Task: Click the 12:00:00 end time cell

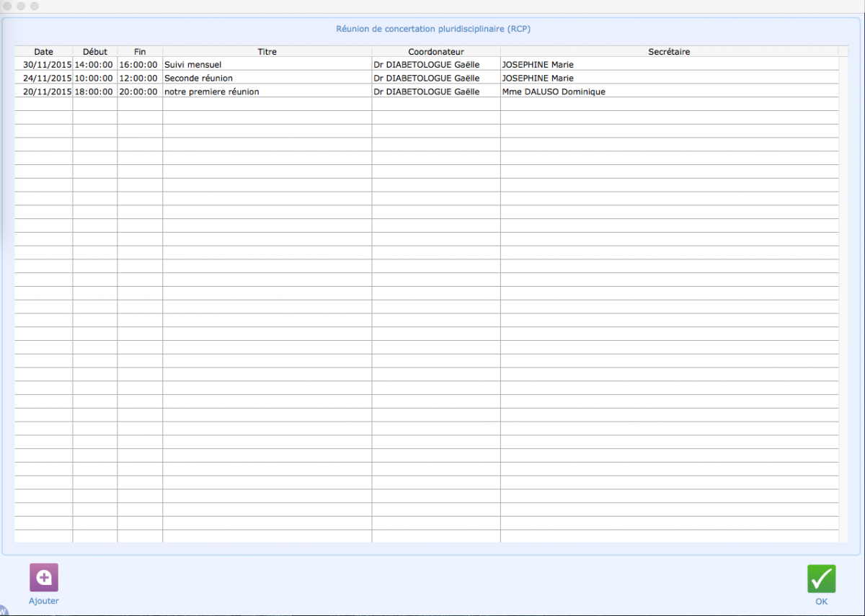Action: (140, 78)
